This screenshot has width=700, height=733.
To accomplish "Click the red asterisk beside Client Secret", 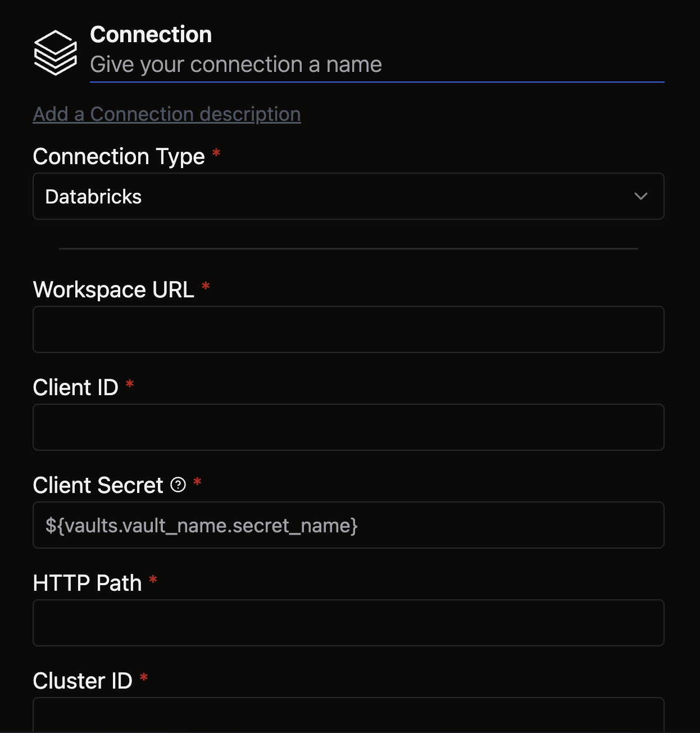I will point(197,482).
